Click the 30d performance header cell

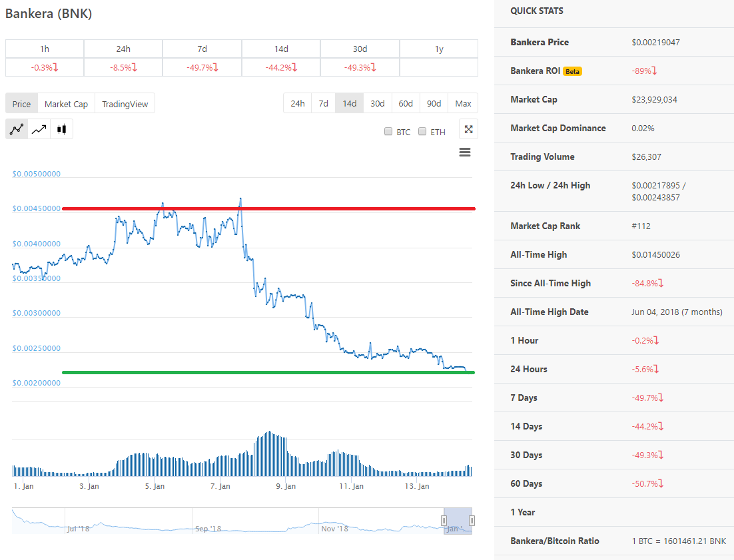tap(360, 49)
